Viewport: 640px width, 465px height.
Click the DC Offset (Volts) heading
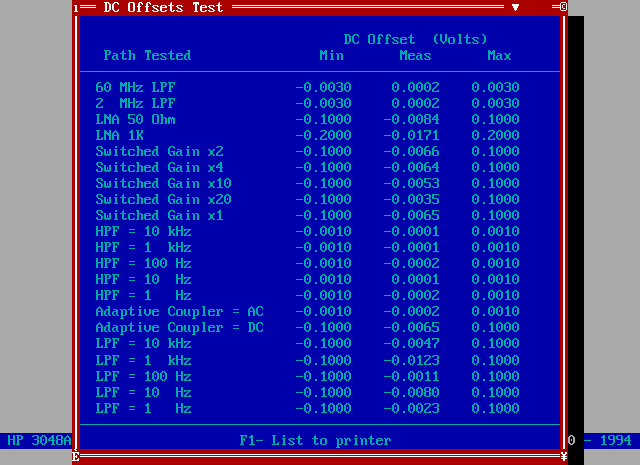(416, 40)
